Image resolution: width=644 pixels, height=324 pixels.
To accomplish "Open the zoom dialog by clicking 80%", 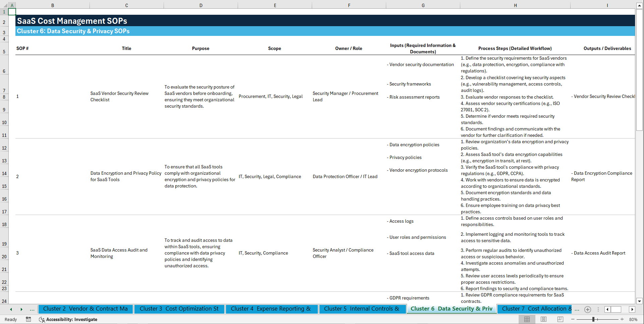I will [633, 319].
